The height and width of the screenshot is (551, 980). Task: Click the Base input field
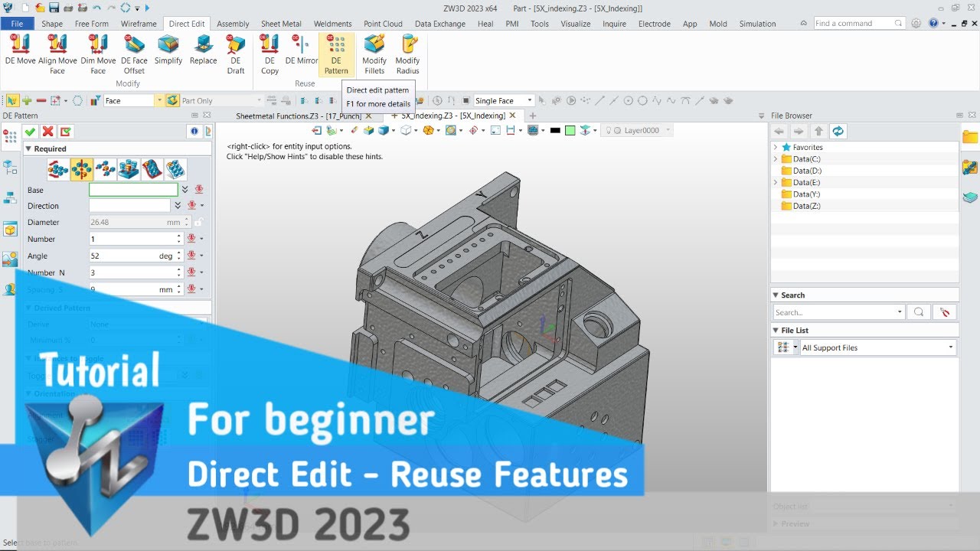133,190
